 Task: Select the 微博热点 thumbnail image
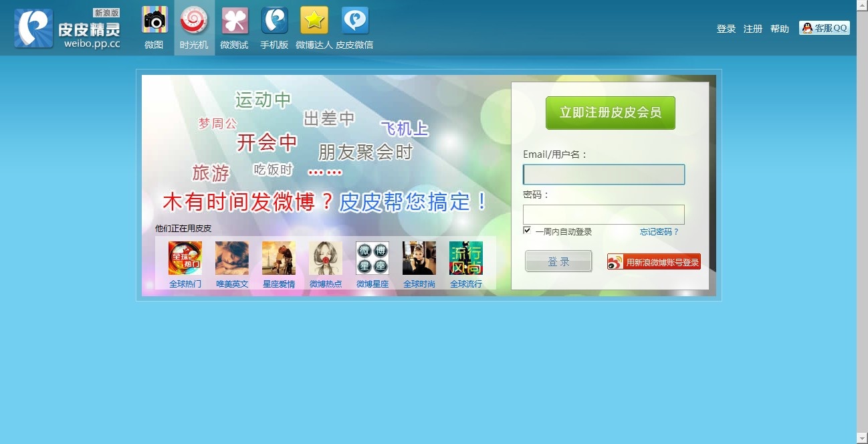click(x=326, y=258)
